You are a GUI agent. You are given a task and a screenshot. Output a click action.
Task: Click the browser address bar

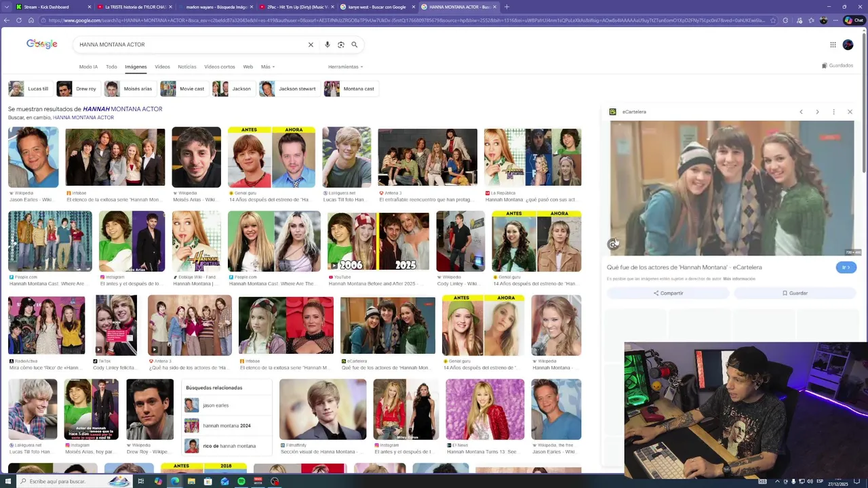pyautogui.click(x=407, y=20)
